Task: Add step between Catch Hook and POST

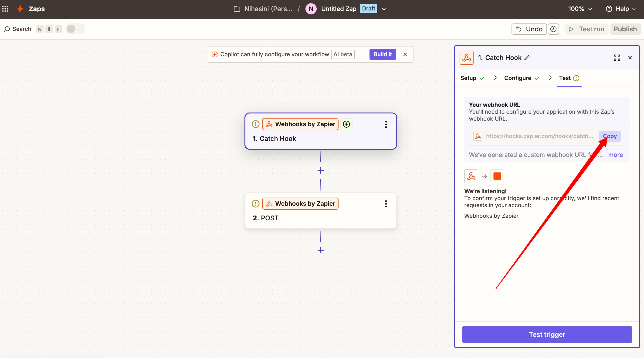Action: tap(321, 171)
